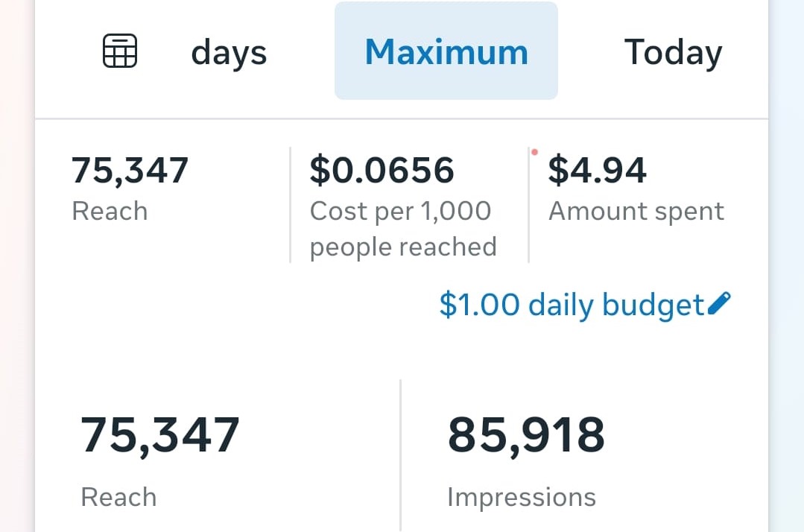Switch to the Maximum time range tab
Viewport: 804px width, 532px height.
[446, 51]
